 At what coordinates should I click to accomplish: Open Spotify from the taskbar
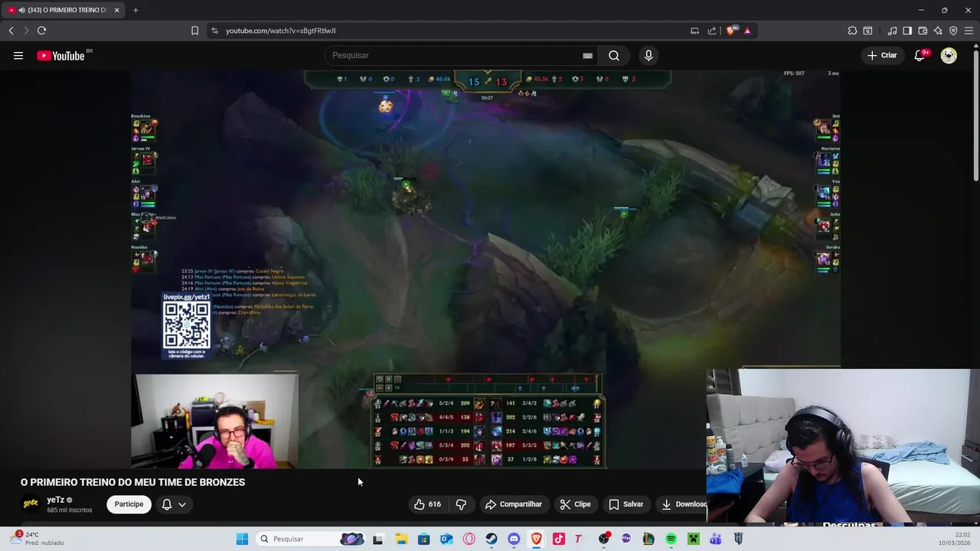pos(671,539)
